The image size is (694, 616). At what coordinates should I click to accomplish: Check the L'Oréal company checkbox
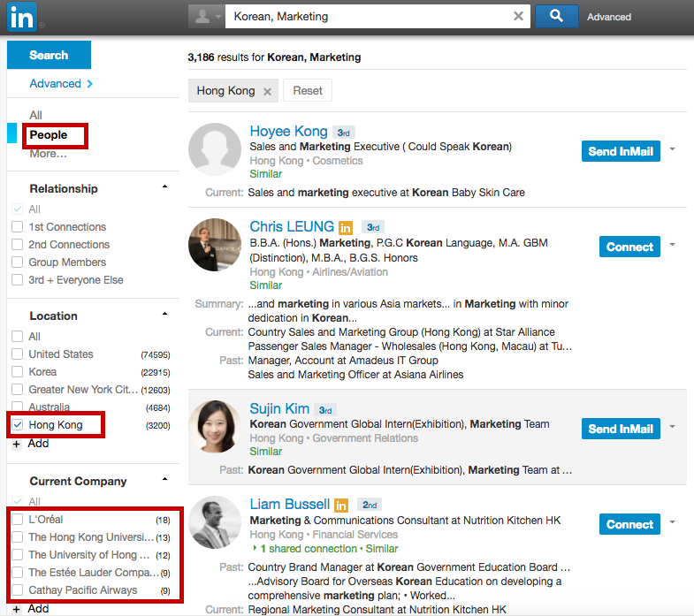point(18,520)
